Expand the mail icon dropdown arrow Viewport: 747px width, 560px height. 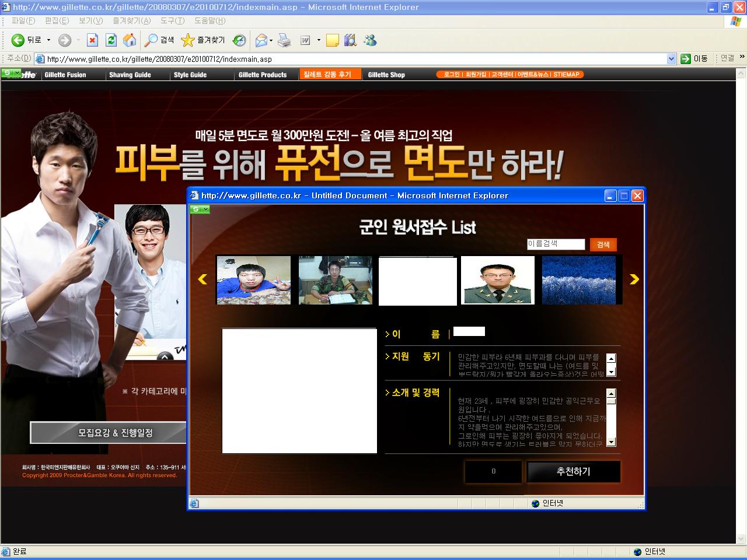click(271, 40)
